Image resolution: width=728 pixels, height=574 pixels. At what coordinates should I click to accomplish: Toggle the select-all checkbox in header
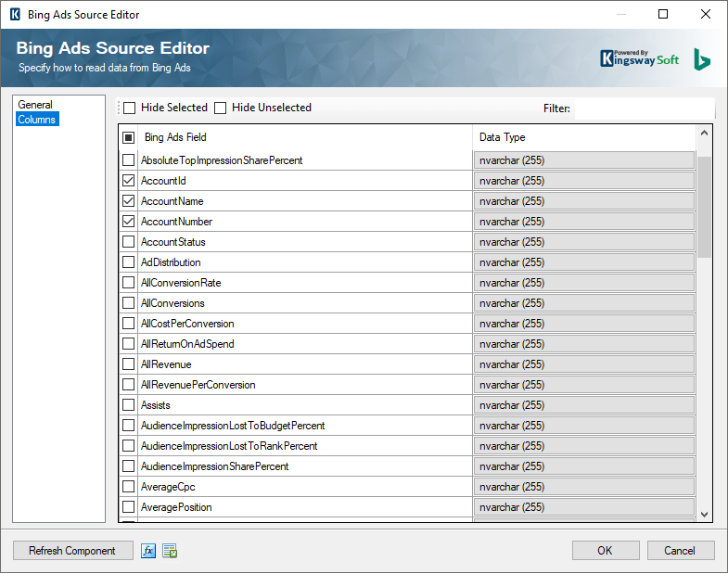click(129, 137)
